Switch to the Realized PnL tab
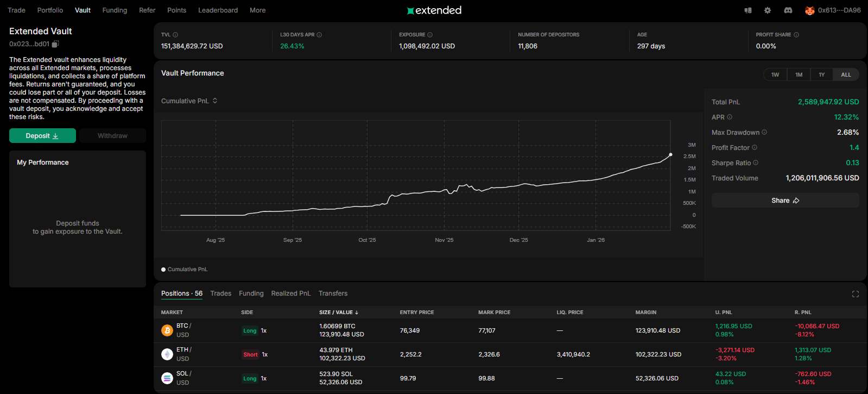Viewport: 868px width, 394px height. point(290,293)
